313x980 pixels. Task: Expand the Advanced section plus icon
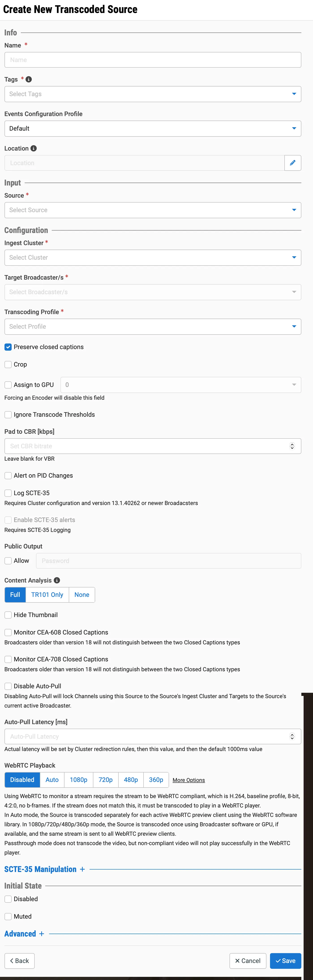point(41,934)
